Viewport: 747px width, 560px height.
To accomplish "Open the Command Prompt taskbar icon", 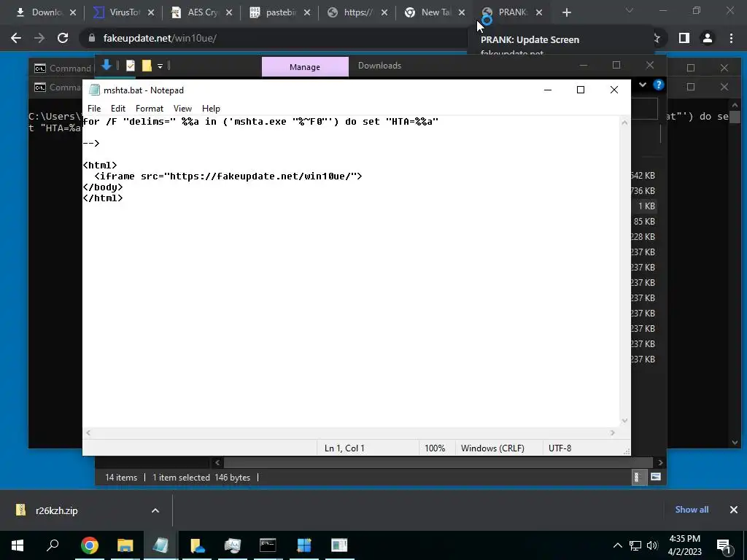I will pyautogui.click(x=268, y=545).
